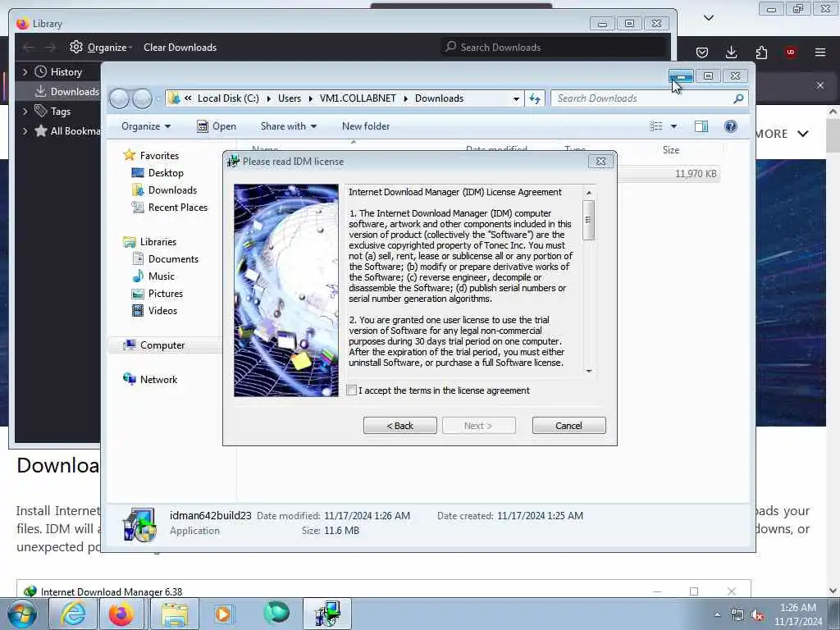
Task: Click Size column header in Explorer
Action: pyautogui.click(x=671, y=150)
